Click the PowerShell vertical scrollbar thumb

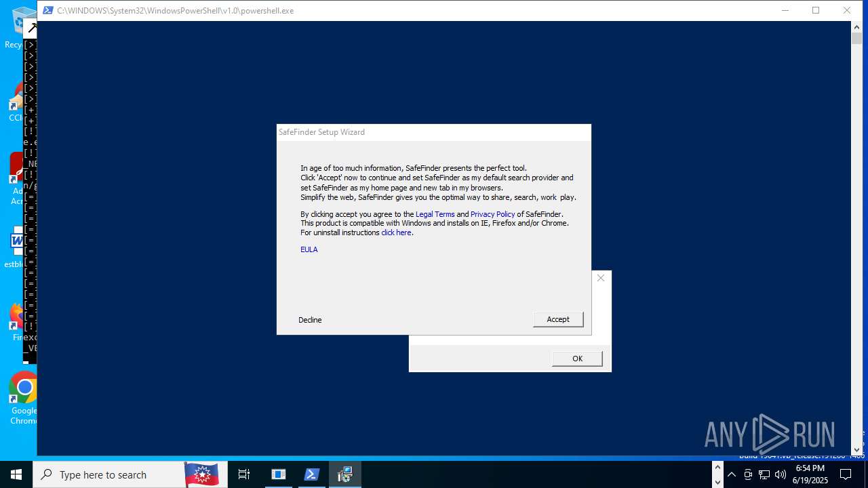857,38
